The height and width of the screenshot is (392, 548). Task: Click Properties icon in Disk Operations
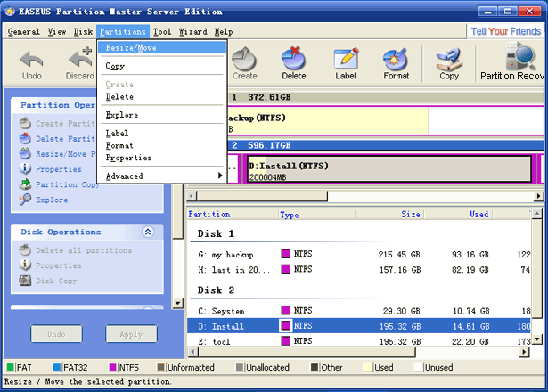pyautogui.click(x=25, y=265)
